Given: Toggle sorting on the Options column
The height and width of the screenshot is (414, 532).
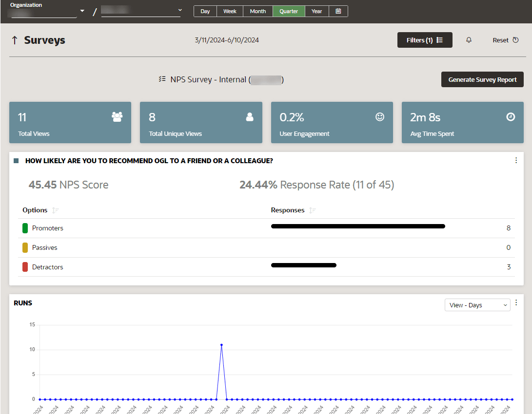Looking at the screenshot, I should 55,210.
